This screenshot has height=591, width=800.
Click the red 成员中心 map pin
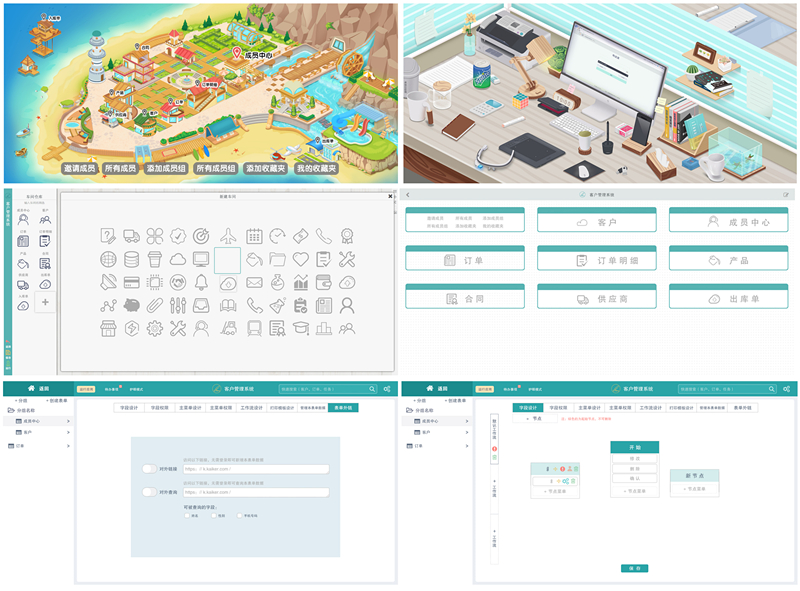(237, 53)
